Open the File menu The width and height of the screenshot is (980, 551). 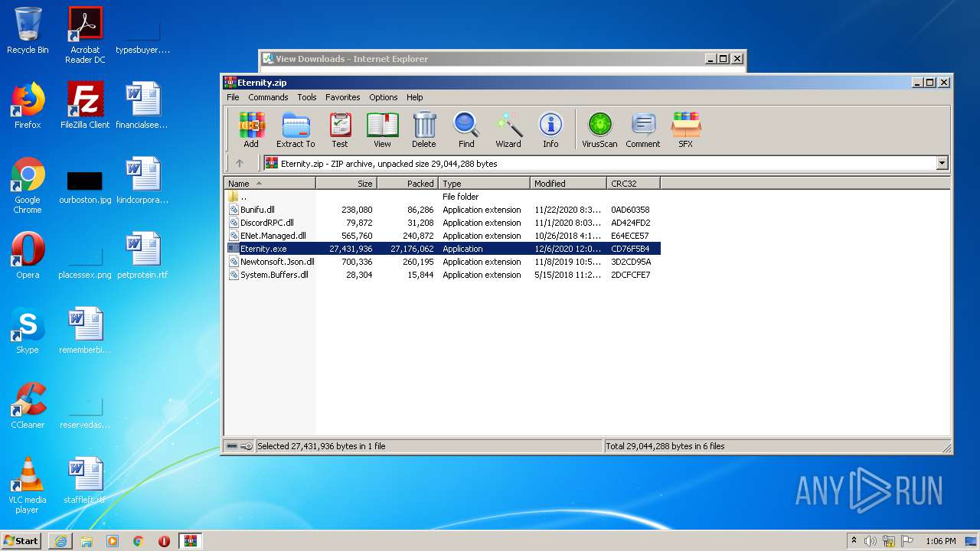click(x=233, y=97)
